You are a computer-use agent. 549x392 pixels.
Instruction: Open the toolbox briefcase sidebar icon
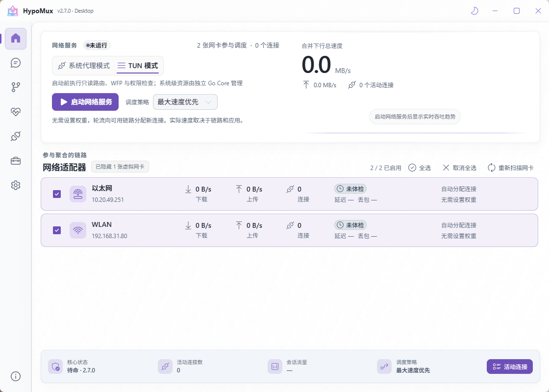(x=16, y=161)
